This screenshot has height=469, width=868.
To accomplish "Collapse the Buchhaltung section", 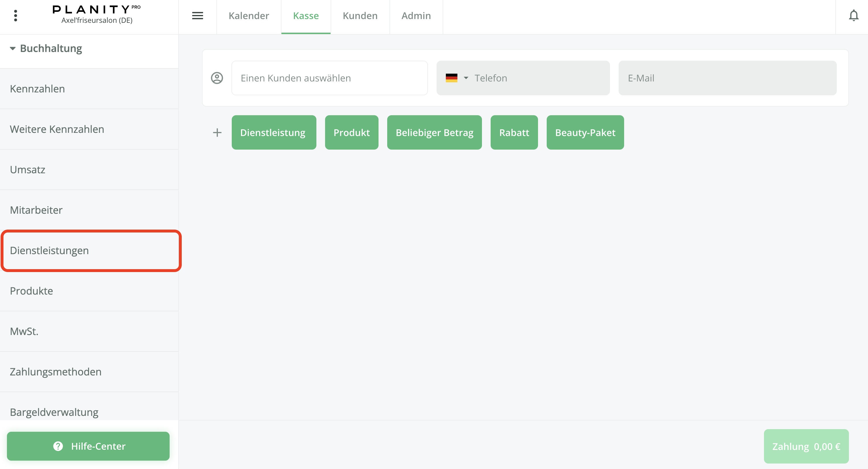I will [x=13, y=49].
